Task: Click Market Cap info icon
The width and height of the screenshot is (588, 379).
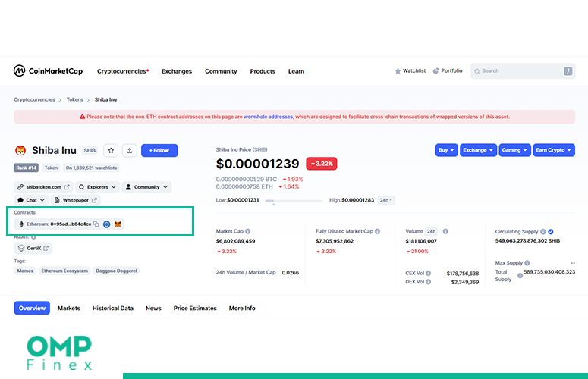Action: tap(248, 231)
